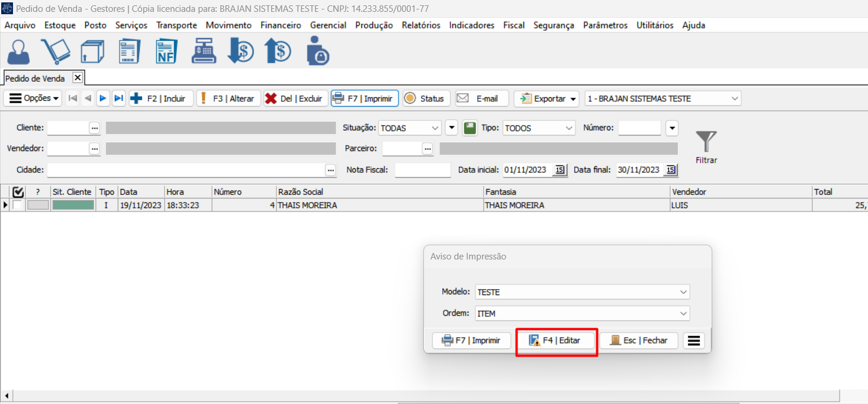Open the Modelo dropdown in print dialog

pyautogui.click(x=683, y=292)
